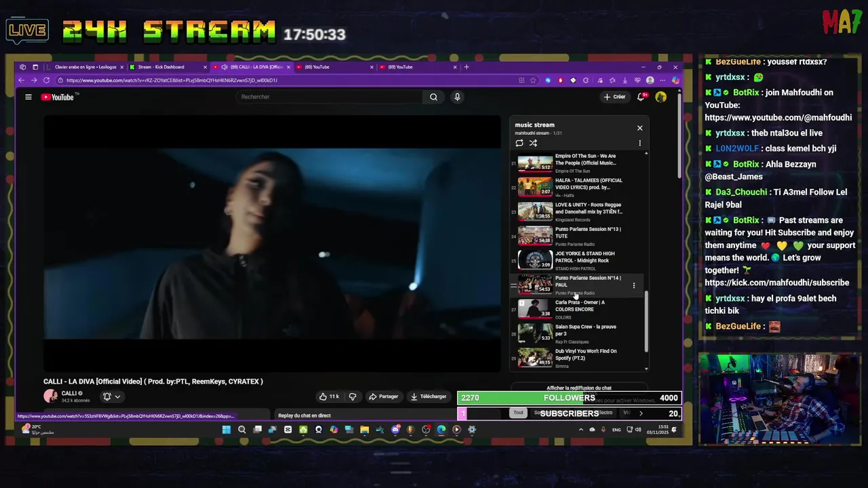Toggle loop playlist in music stream panel

(x=519, y=143)
